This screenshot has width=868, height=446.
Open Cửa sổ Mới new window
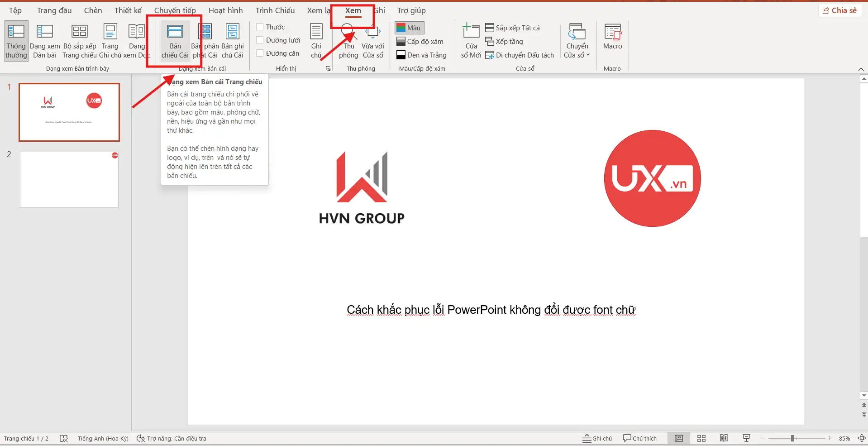pos(471,41)
